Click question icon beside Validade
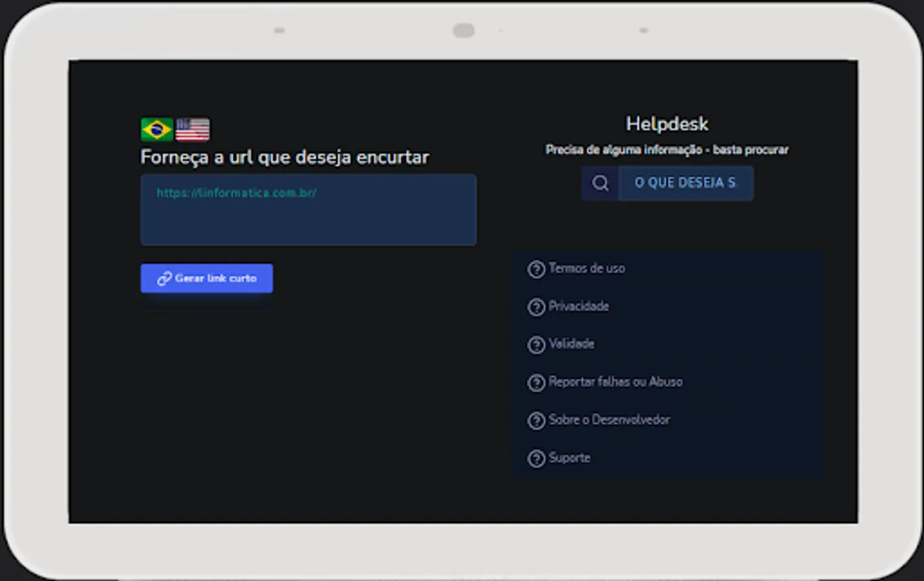 (x=536, y=345)
